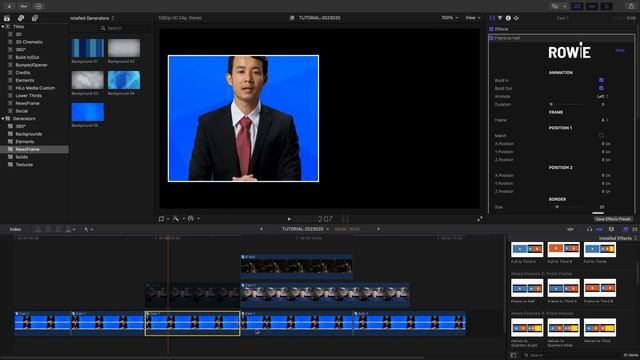640x360 pixels.
Task: Select the Bumper/Opener titles category
Action: pyautogui.click(x=31, y=65)
